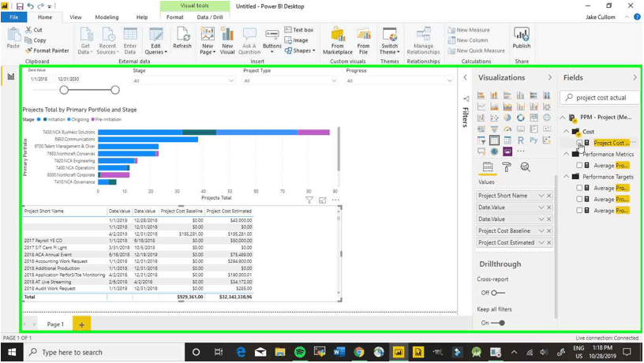Toggle the Keep all filters switch

[x=498, y=323]
